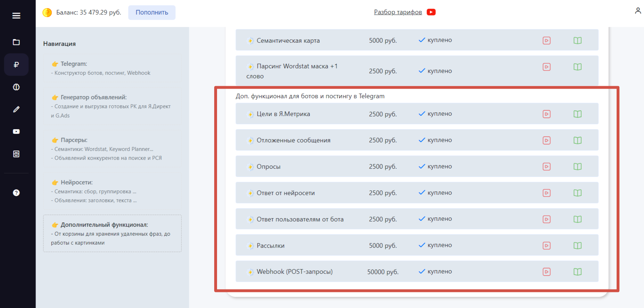644x308 pixels.
Task: Open the YouTube video sidebar icon
Action: pos(16,132)
